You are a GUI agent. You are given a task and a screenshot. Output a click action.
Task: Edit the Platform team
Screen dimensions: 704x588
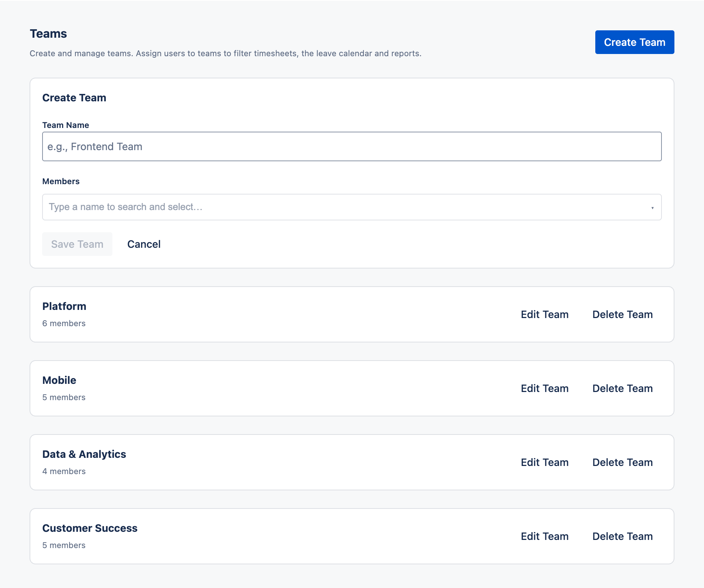point(545,314)
